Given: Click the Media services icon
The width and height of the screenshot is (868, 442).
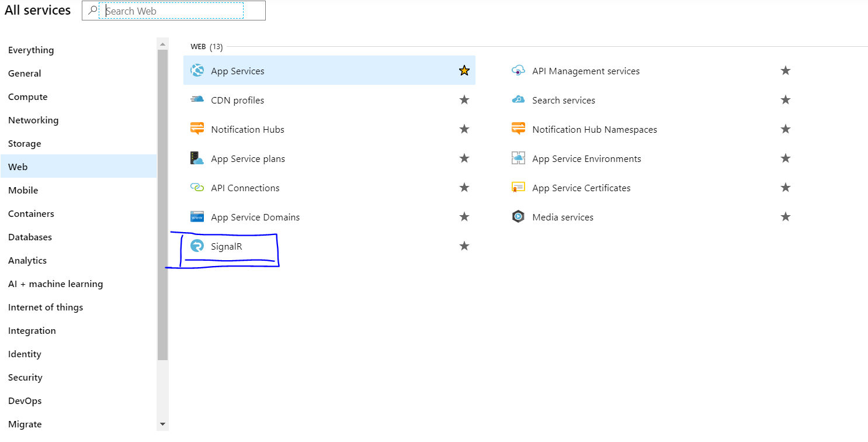Looking at the screenshot, I should 518,217.
